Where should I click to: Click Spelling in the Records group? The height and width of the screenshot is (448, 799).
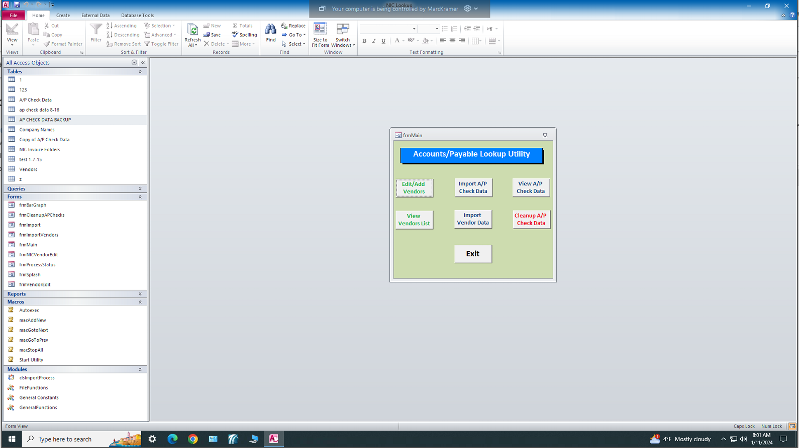click(x=245, y=35)
